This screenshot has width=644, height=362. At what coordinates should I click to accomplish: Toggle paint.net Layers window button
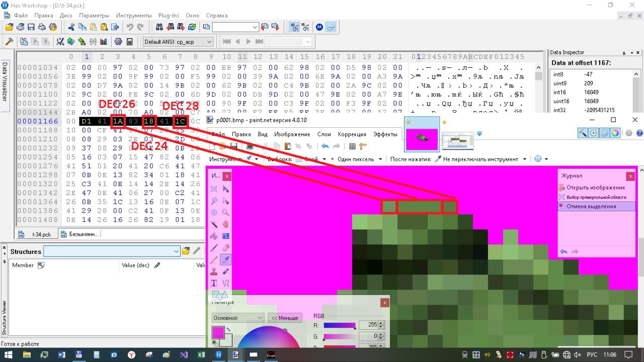pos(604,133)
